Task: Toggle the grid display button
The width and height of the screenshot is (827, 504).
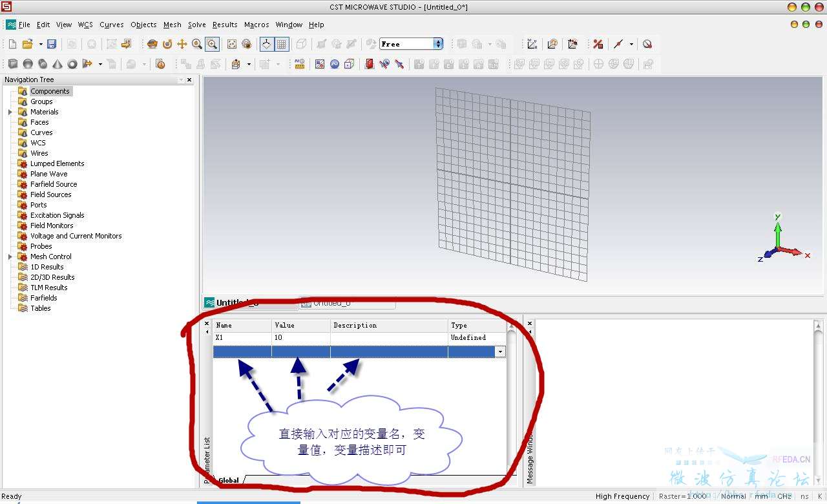Action: 282,44
